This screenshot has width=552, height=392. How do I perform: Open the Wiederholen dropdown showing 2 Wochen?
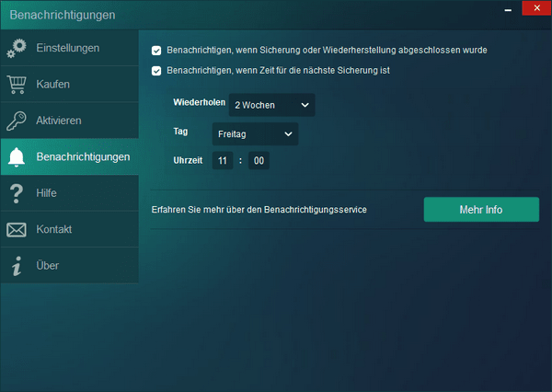(x=271, y=105)
